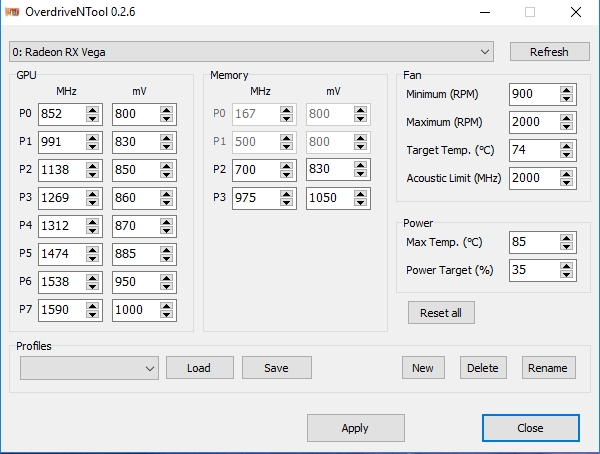Decrease fan Maximum RPM with down arrow
The width and height of the screenshot is (600, 454).
566,126
